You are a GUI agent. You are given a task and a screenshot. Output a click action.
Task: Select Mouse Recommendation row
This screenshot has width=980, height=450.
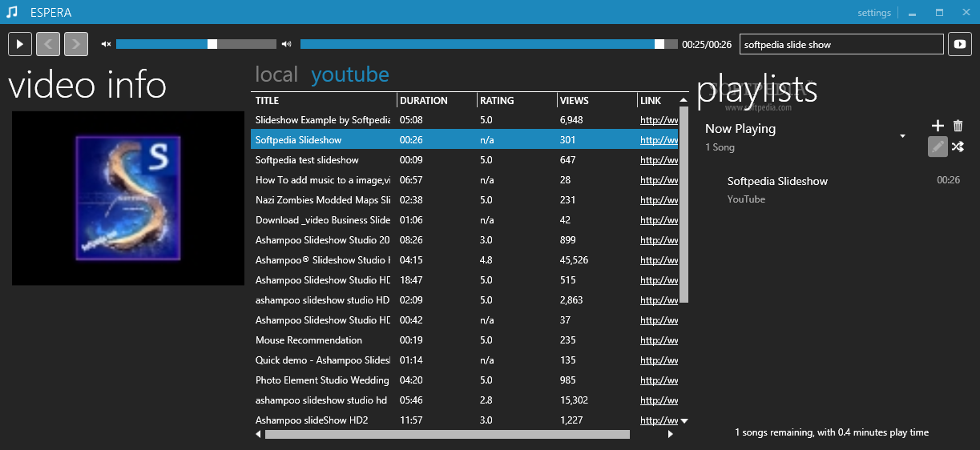coord(464,340)
